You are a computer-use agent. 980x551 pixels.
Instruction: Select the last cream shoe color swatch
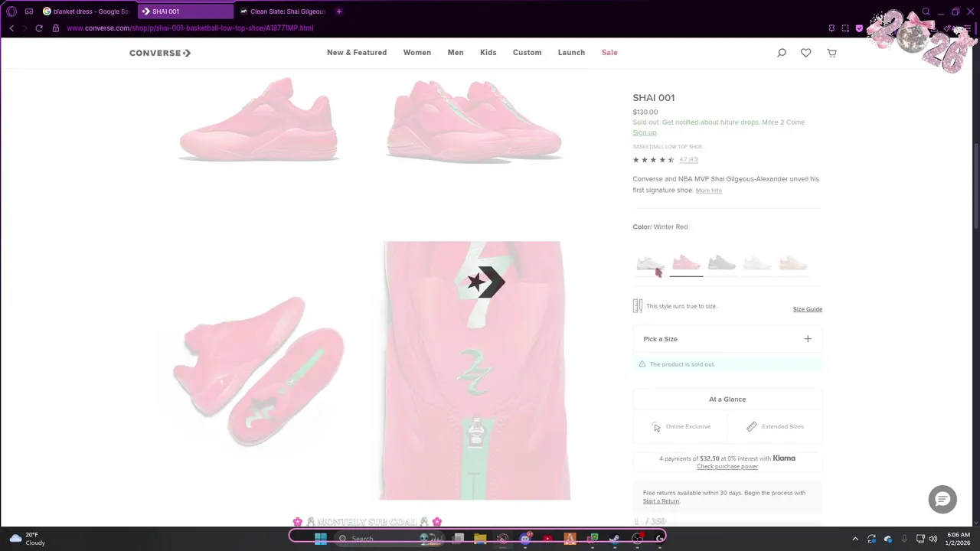[x=793, y=264]
